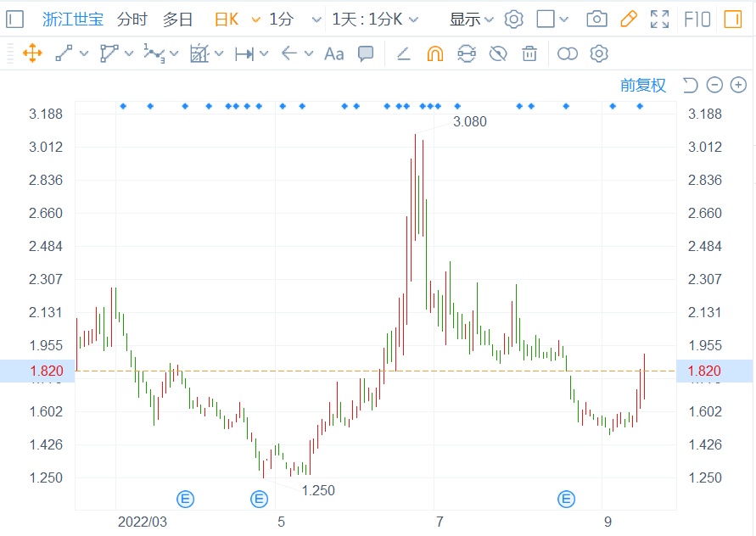
Task: Select the arrow annotation tool
Action: pos(288,53)
